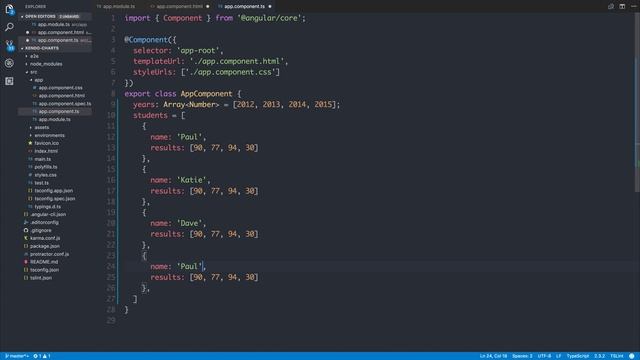Screen dimensions: 640x360
Task: Open the Source Control view
Action: pyautogui.click(x=9, y=45)
